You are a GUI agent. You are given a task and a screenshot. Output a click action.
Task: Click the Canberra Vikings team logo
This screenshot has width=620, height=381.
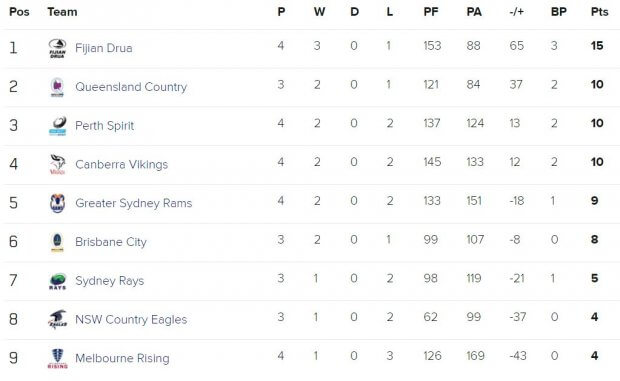[57, 164]
